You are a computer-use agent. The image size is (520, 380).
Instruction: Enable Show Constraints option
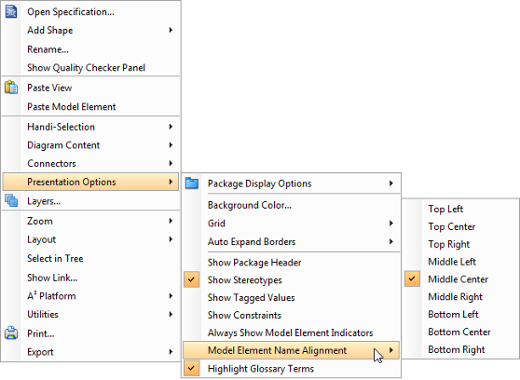coord(244,315)
